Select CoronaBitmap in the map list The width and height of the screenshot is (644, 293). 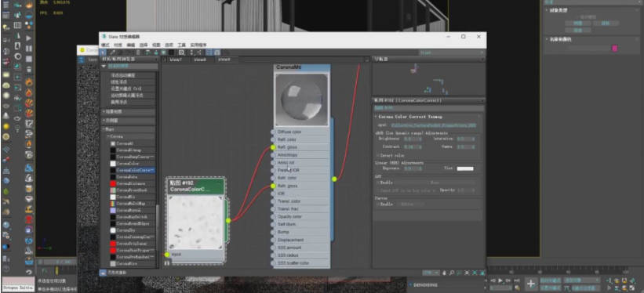tap(132, 150)
